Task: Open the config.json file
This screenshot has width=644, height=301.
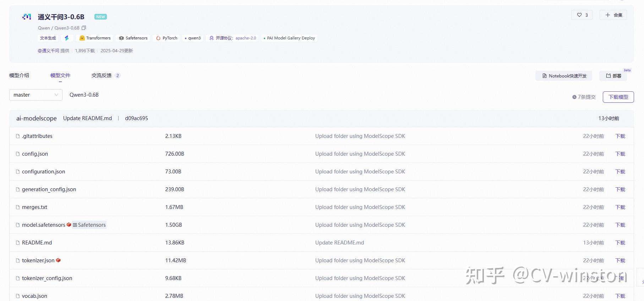Action: (35, 154)
